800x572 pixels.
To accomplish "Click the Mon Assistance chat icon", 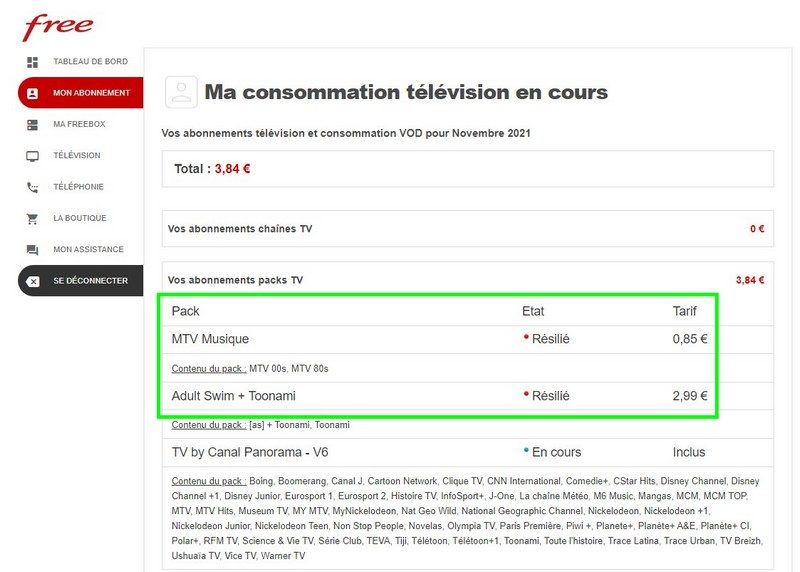I will coord(32,250).
